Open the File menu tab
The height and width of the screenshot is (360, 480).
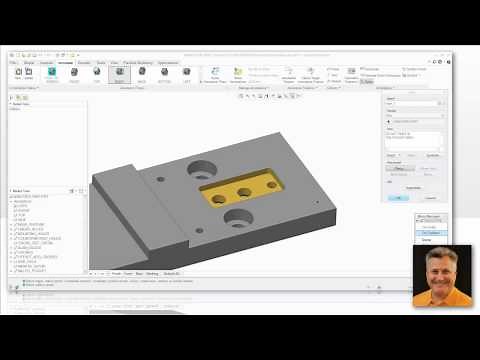coord(13,63)
